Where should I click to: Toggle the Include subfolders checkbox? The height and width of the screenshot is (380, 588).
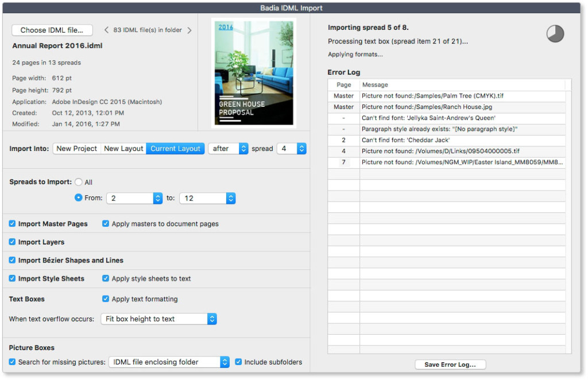(x=238, y=362)
